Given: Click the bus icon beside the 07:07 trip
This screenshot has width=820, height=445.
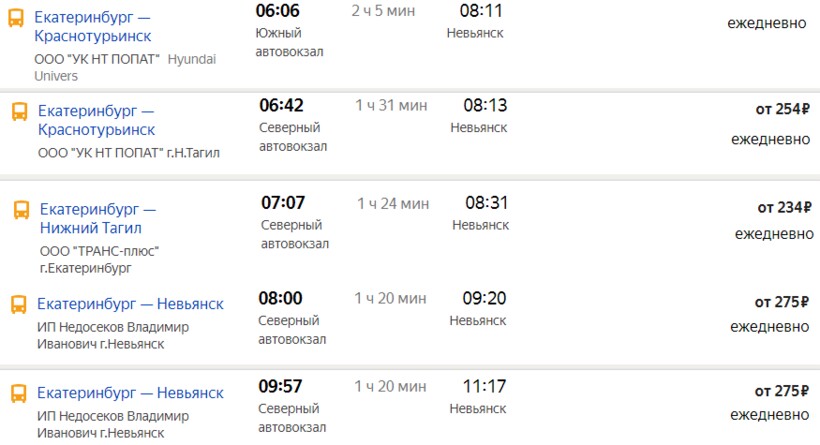Looking at the screenshot, I should click(22, 210).
